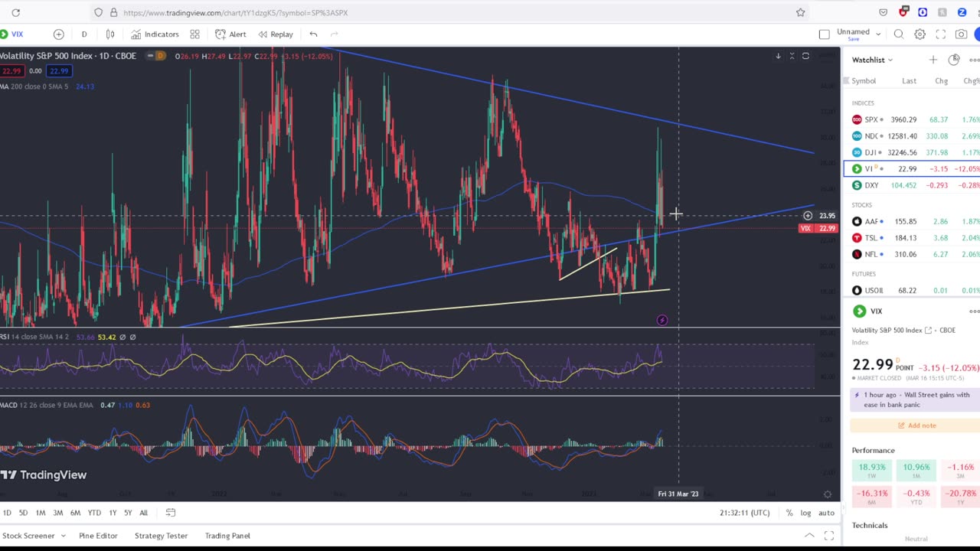The height and width of the screenshot is (551, 980).
Task: Select the All time range
Action: click(143, 513)
